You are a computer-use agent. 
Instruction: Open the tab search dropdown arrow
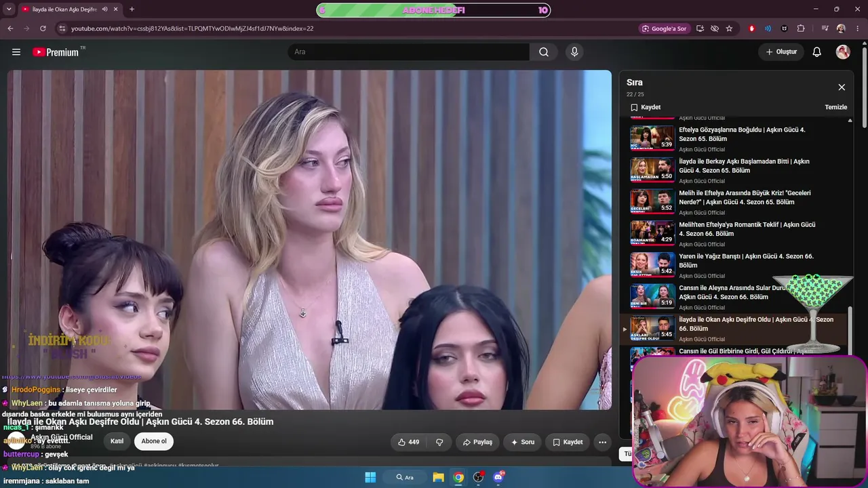[9, 9]
